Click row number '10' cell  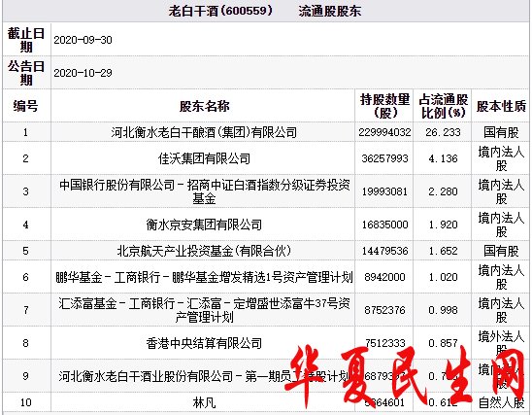[x=26, y=402]
